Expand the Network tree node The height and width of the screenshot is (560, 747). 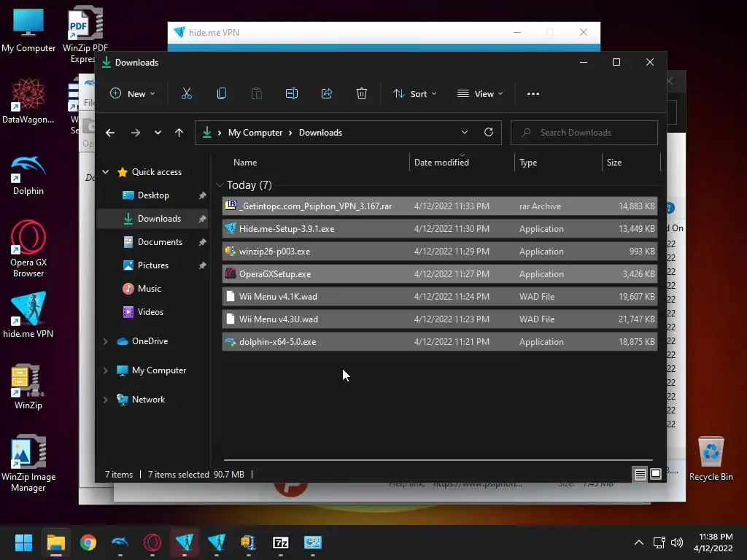[106, 400]
